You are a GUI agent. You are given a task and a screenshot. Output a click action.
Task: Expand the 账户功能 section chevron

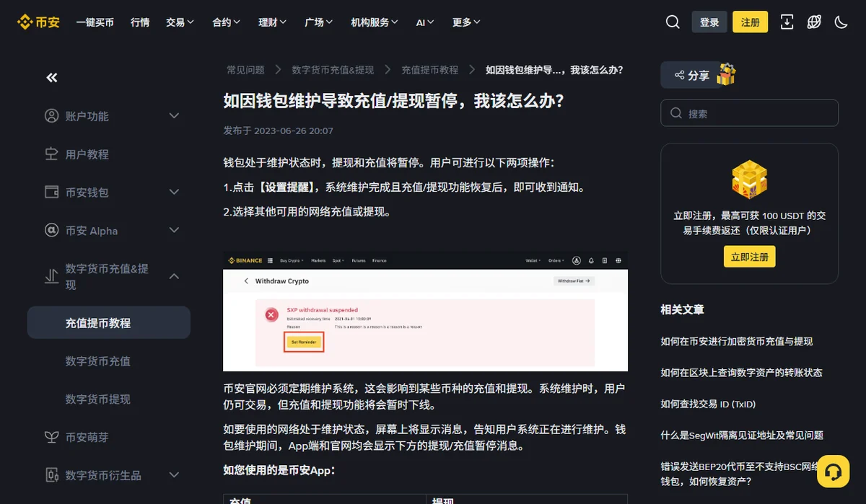click(174, 115)
